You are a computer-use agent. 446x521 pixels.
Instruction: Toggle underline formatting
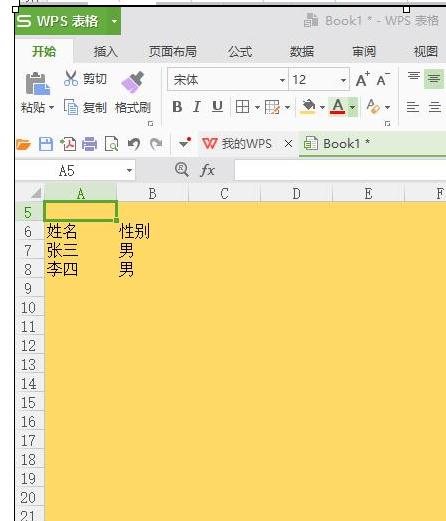pos(217,107)
